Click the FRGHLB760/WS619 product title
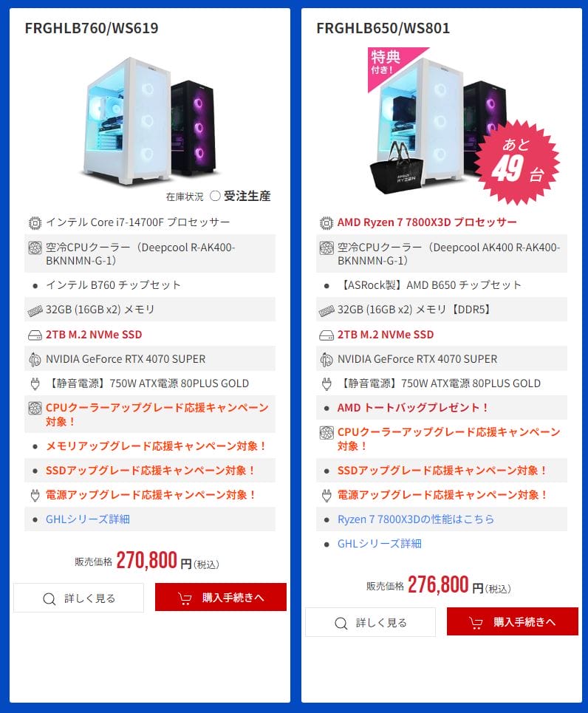 click(92, 28)
